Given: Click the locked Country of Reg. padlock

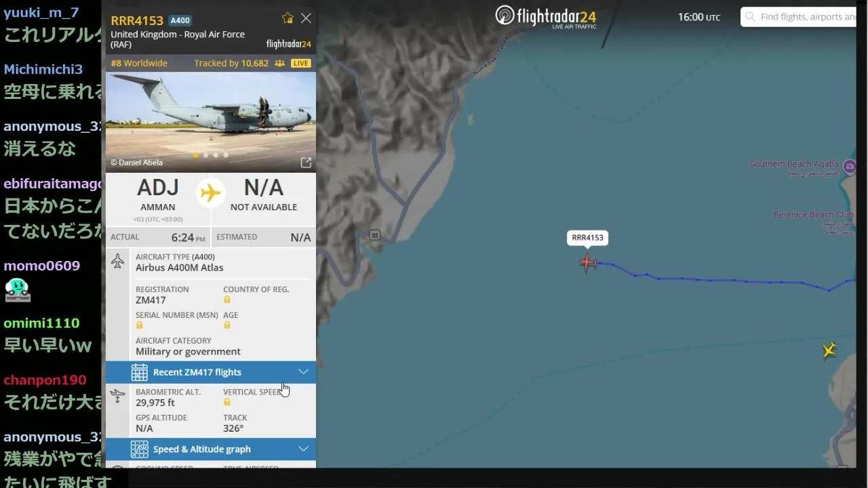Looking at the screenshot, I should (x=227, y=300).
